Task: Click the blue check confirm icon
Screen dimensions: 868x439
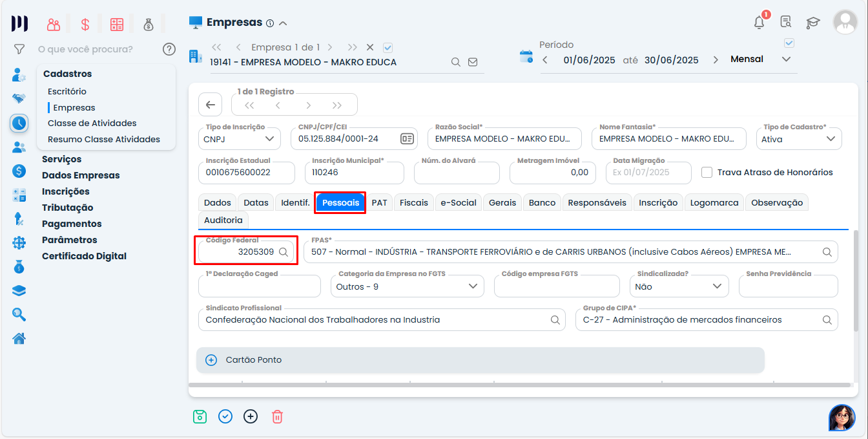Action: point(225,416)
